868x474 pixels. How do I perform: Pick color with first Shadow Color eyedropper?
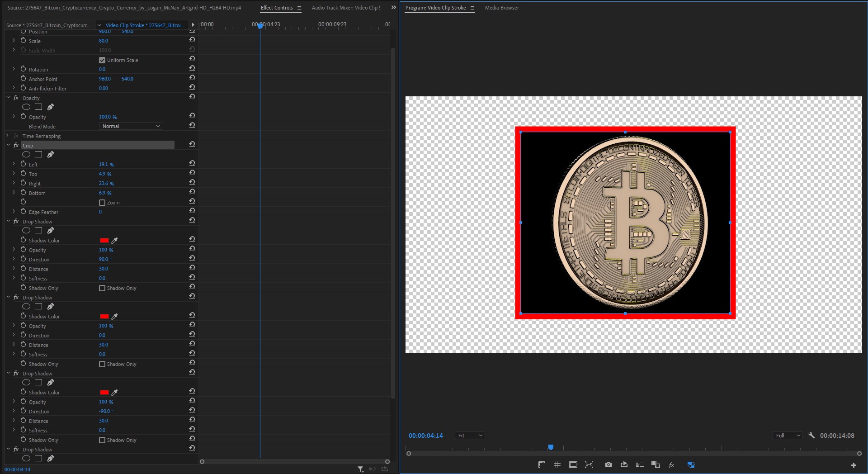[115, 241]
